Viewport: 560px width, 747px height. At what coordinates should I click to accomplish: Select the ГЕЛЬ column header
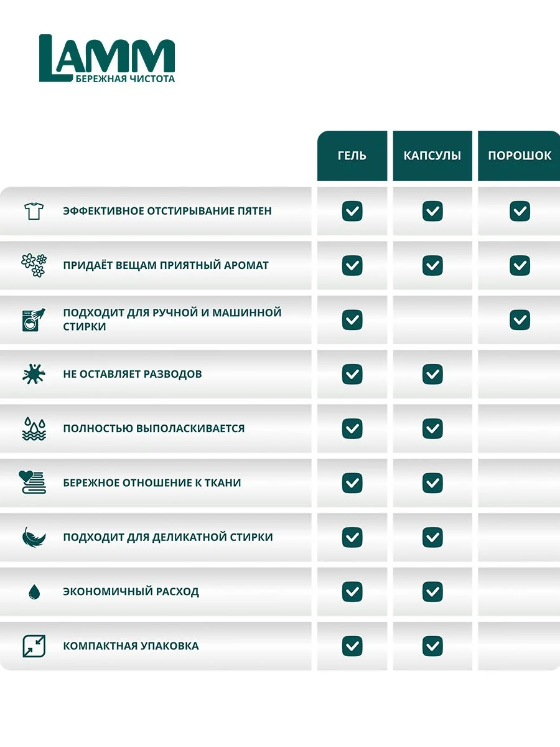pos(352,156)
